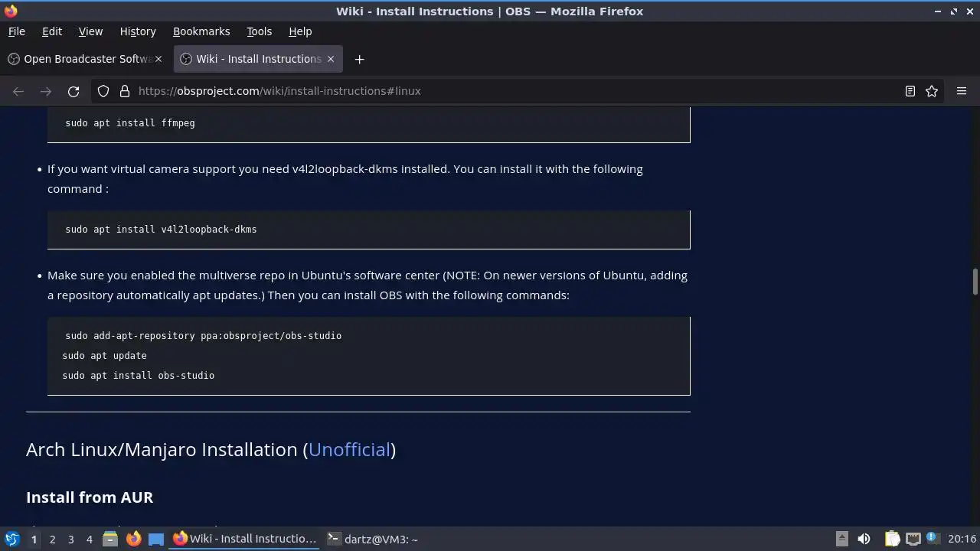Toggle Reader View icon in address bar

tap(910, 91)
